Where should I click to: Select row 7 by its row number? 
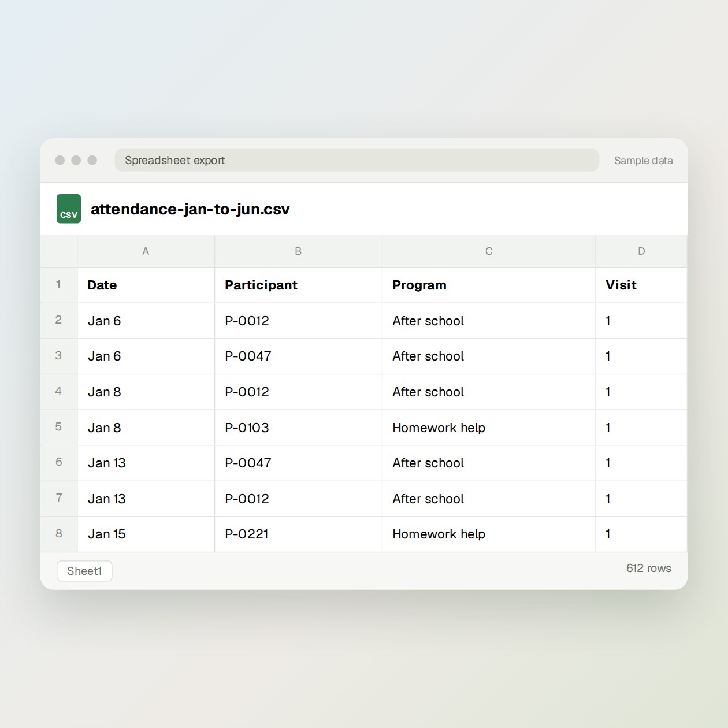click(58, 498)
